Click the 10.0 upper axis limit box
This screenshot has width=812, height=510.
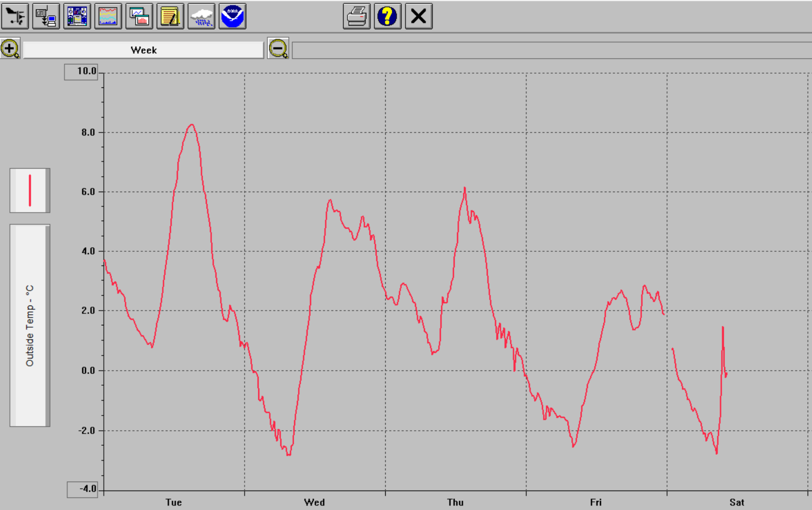81,72
